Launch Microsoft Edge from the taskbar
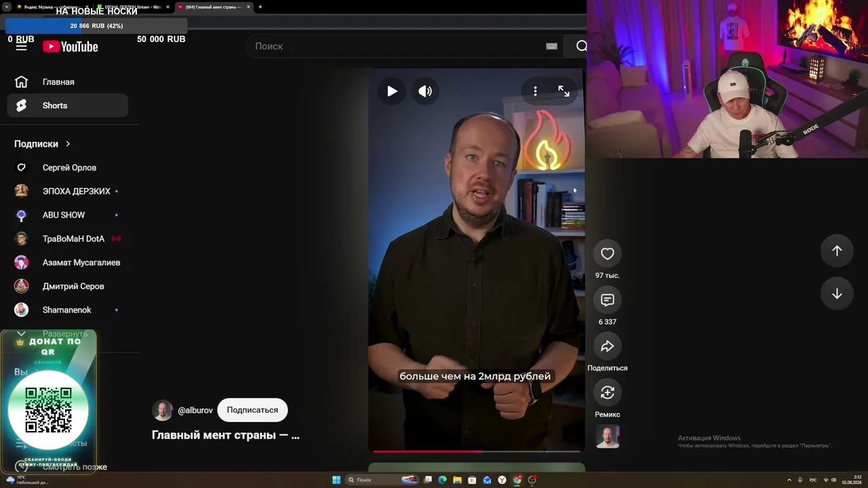Screen dimensions: 868x488 coord(443,480)
